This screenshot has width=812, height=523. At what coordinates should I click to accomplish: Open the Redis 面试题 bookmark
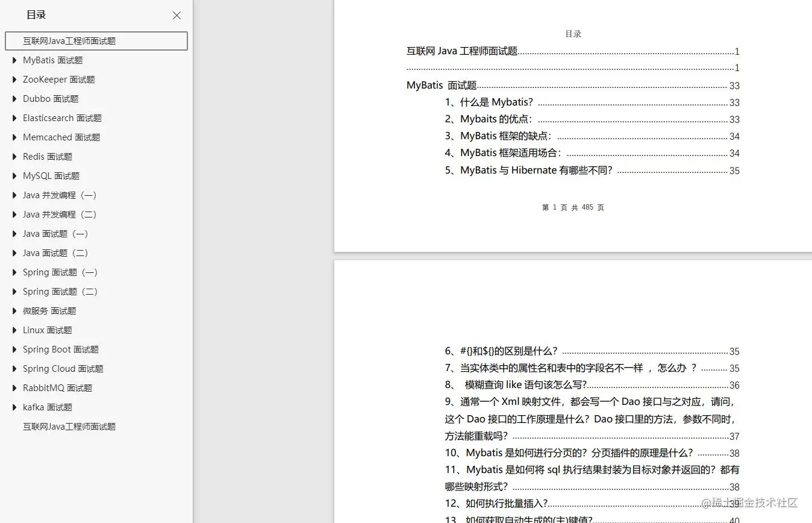pos(48,157)
